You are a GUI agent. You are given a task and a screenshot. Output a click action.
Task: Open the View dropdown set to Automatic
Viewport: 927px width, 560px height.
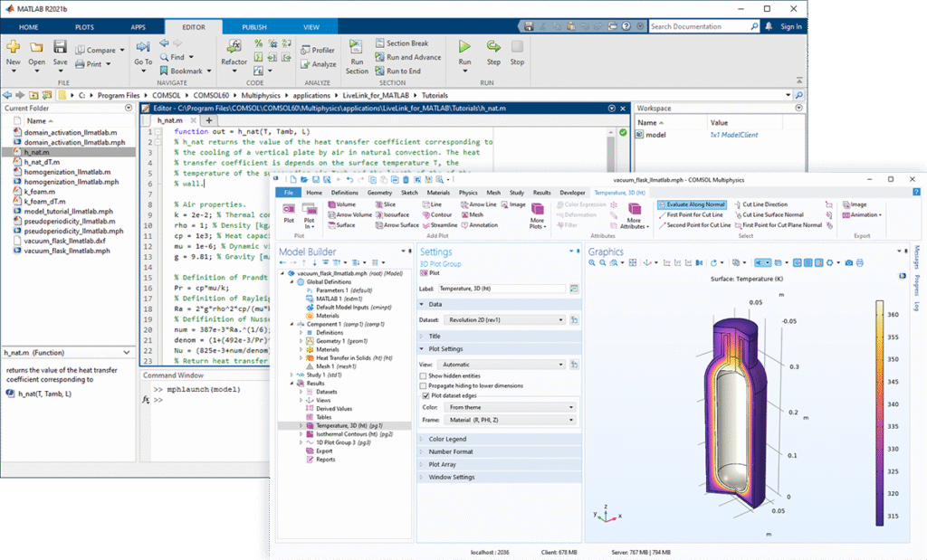point(502,365)
